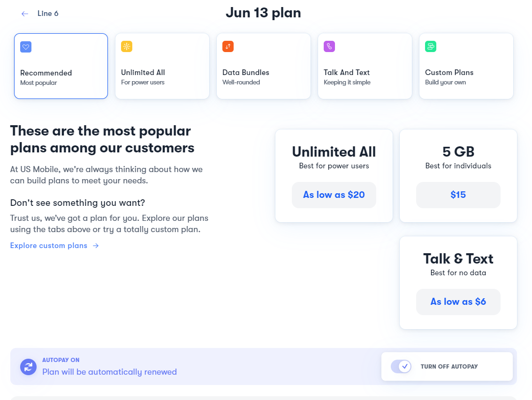Choose the Custom Plans Build your own tab
This screenshot has height=400, width=532.
tap(466, 66)
